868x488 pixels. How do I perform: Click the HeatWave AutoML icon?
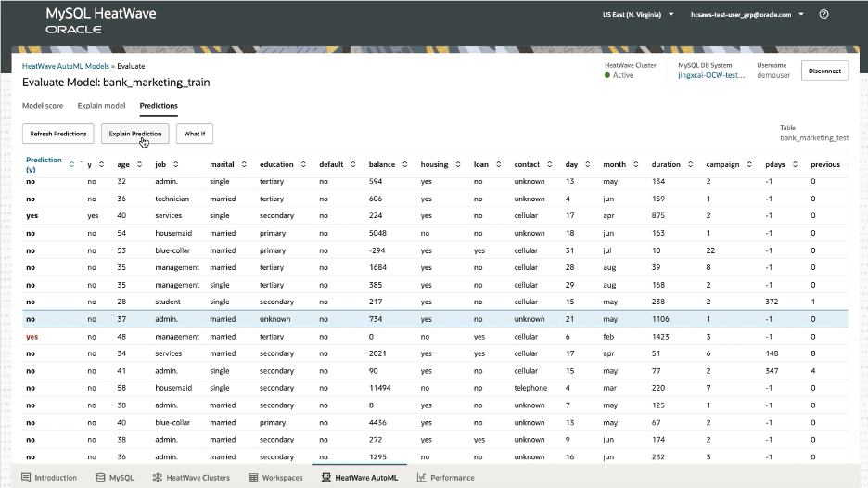coord(326,478)
